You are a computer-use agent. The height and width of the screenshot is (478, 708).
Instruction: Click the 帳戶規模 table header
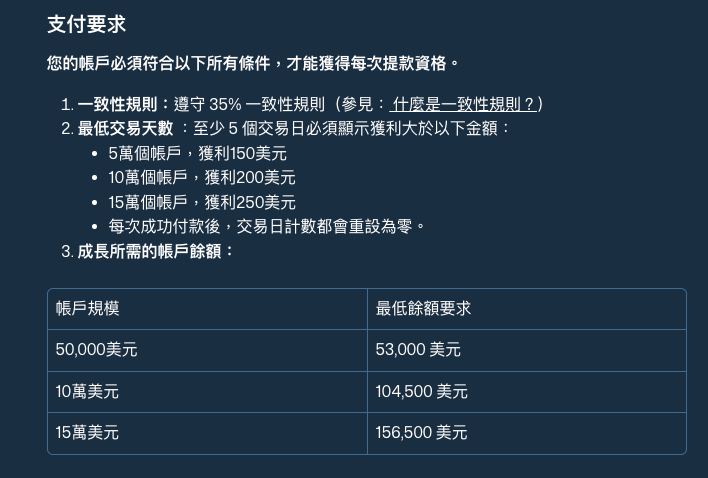pos(88,309)
